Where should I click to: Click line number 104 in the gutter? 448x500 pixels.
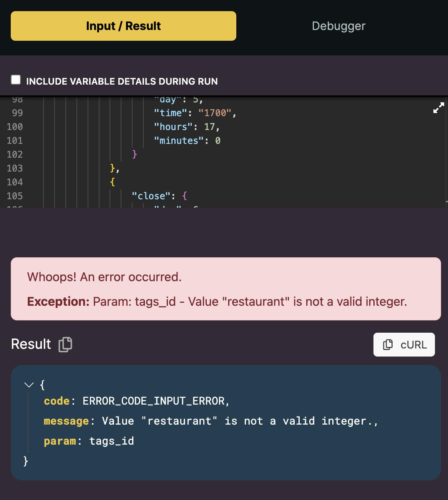click(15, 182)
